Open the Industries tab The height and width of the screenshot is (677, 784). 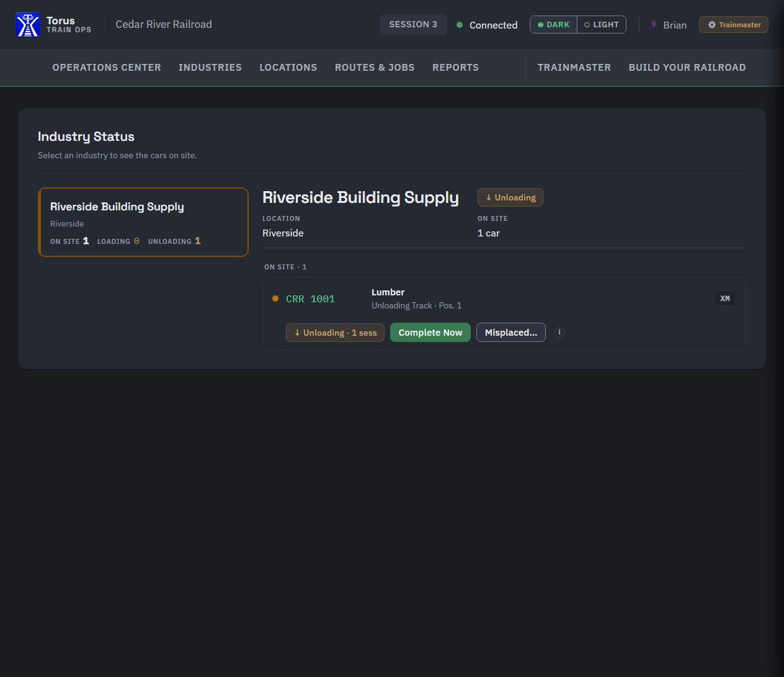click(x=210, y=68)
